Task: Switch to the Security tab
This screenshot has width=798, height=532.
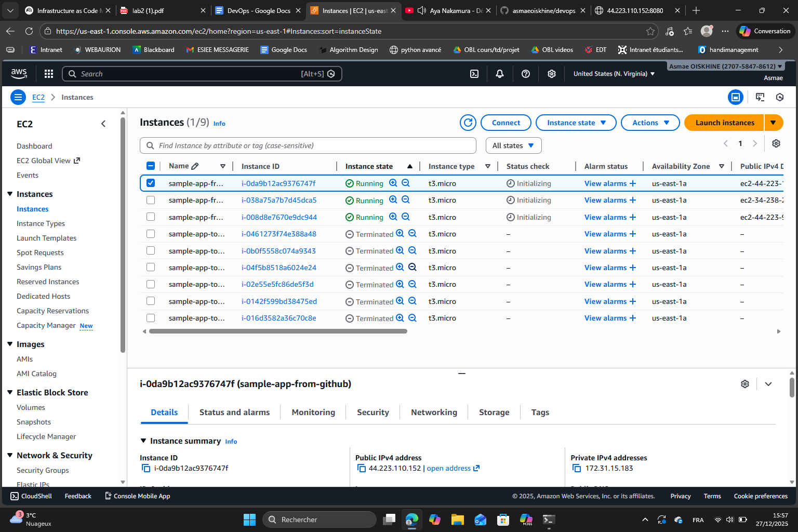Action: (x=373, y=412)
